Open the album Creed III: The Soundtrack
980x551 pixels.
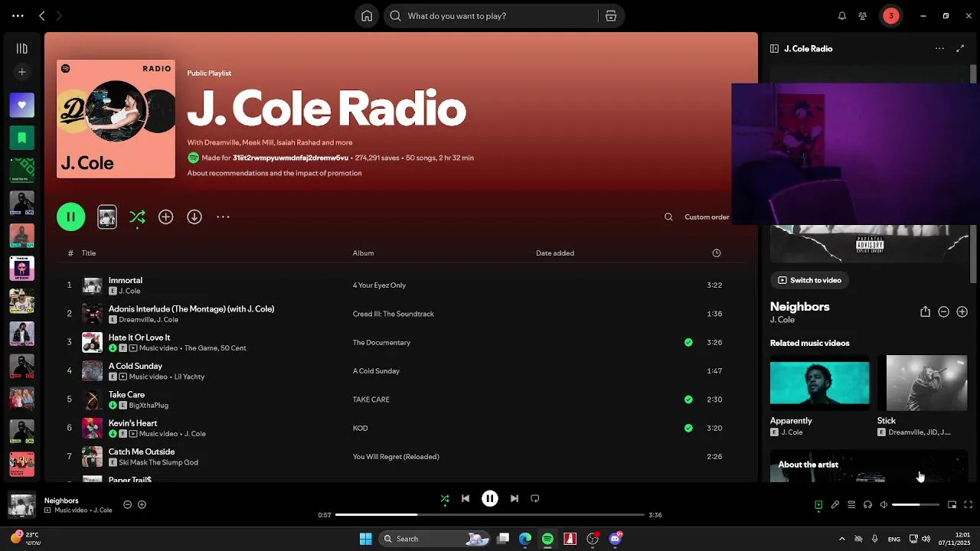pyautogui.click(x=393, y=314)
